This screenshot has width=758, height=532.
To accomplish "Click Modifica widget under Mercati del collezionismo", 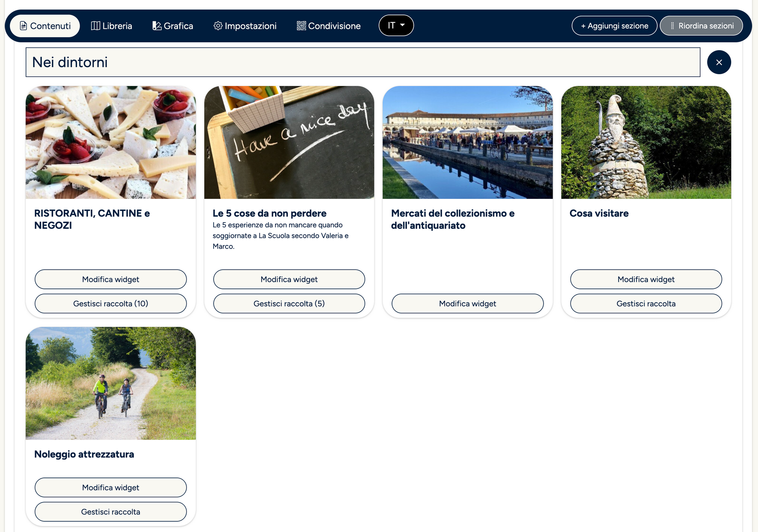I will (467, 303).
